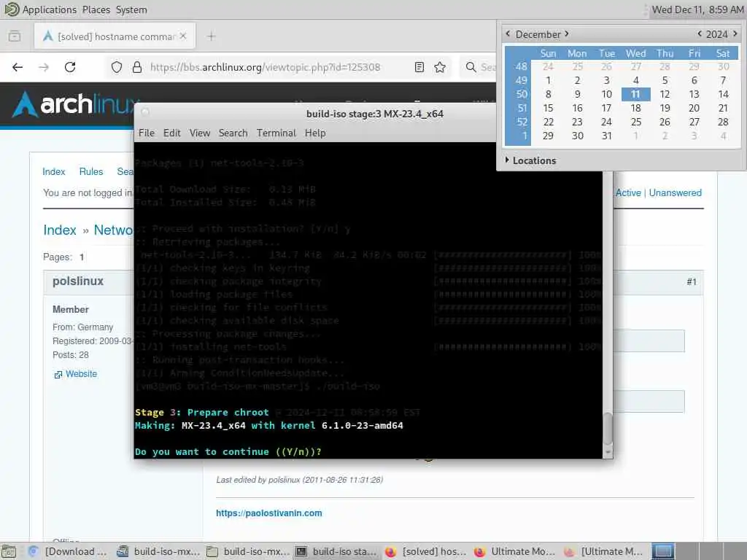Click the MATE logo icon in top panel

[10, 9]
